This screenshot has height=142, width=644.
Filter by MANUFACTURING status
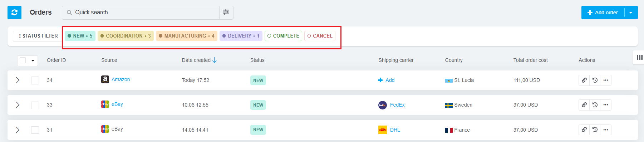pos(187,36)
